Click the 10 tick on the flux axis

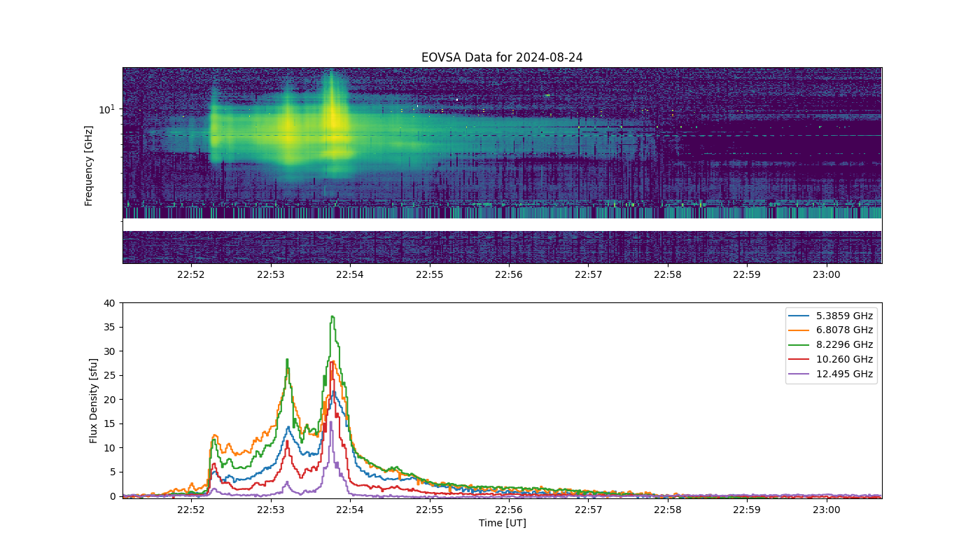click(110, 448)
